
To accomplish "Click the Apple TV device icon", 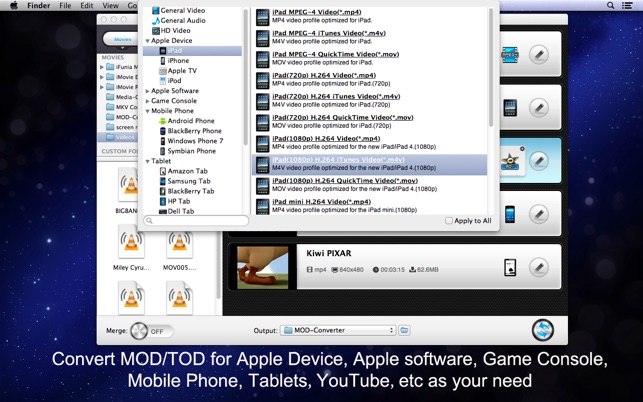I will pyautogui.click(x=163, y=71).
